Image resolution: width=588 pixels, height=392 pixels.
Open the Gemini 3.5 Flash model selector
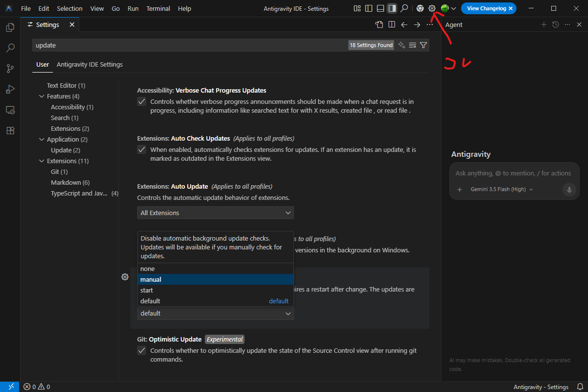[x=502, y=190]
